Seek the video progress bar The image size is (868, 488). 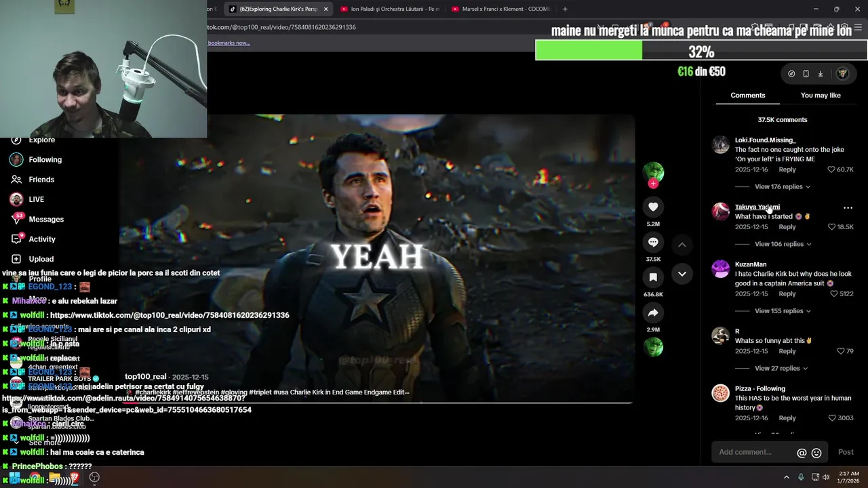pos(377,403)
